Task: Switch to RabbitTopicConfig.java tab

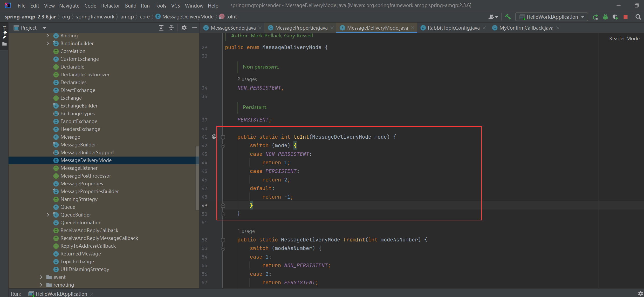Action: [x=453, y=28]
